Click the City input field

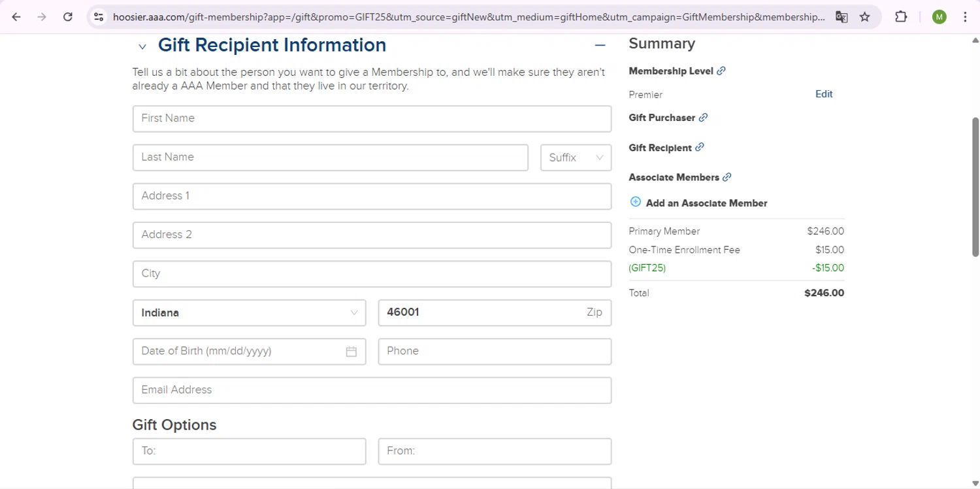[x=372, y=274]
